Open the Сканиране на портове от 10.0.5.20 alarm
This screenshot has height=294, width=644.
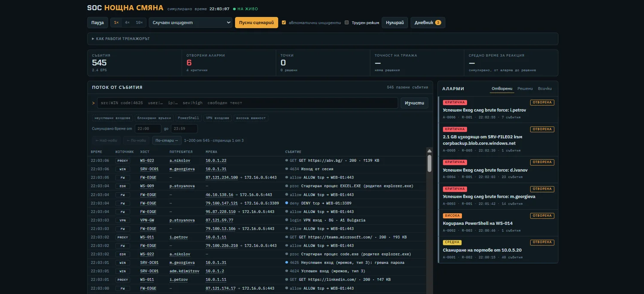[498, 250]
